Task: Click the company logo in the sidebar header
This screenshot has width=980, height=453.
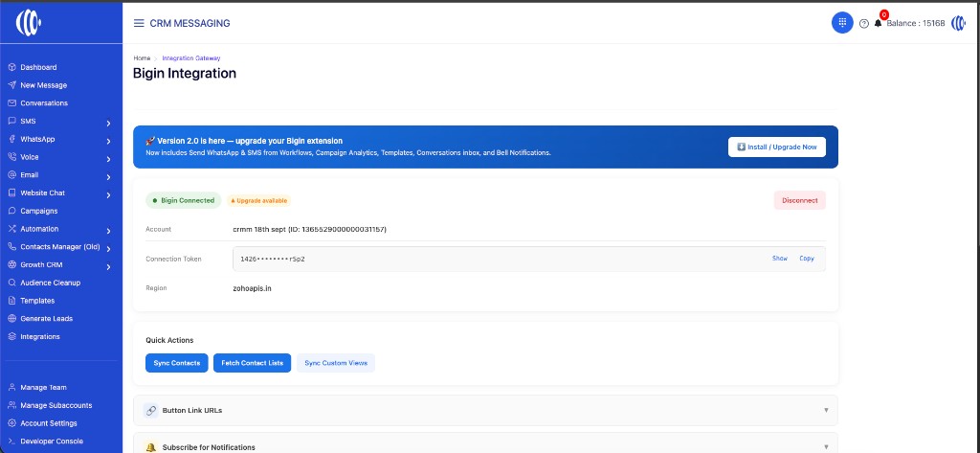Action: (29, 23)
